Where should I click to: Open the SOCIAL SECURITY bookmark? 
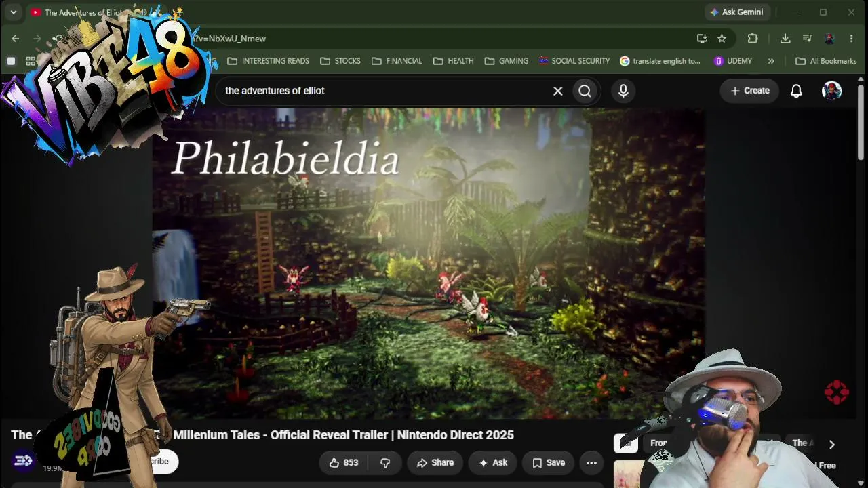pyautogui.click(x=574, y=61)
